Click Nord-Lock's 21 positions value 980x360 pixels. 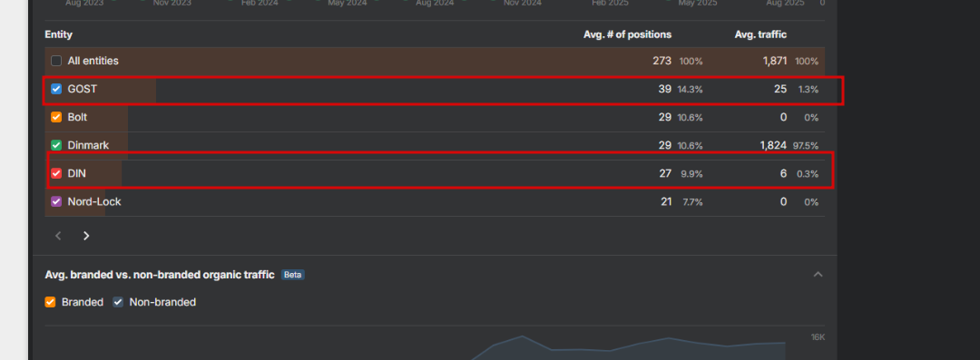point(666,202)
